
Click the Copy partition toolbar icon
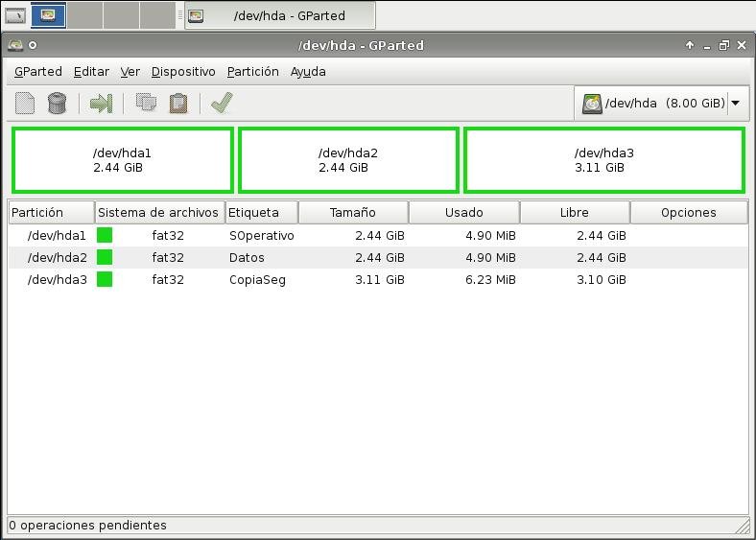tap(146, 103)
